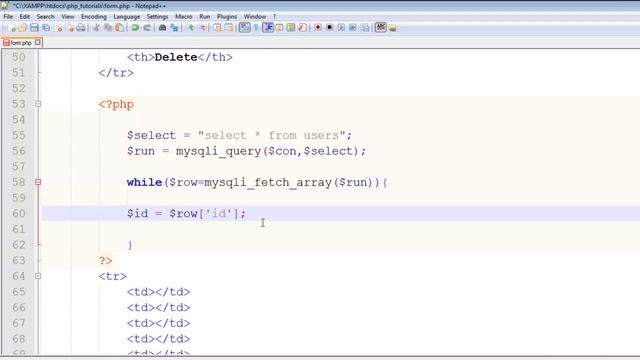Click the Cut (scissors) toolbar icon
Image resolution: width=640 pixels, height=360 pixels.
pyautogui.click(x=96, y=28)
